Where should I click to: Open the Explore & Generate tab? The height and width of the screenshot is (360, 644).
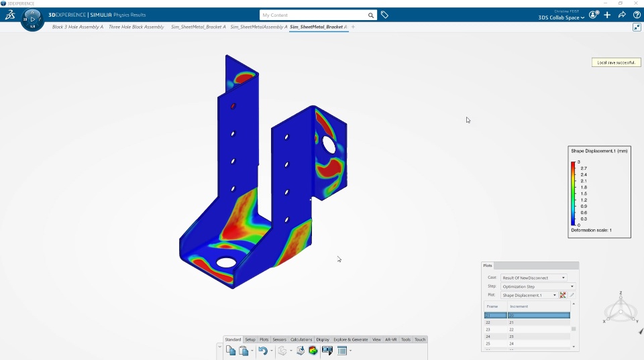point(351,339)
